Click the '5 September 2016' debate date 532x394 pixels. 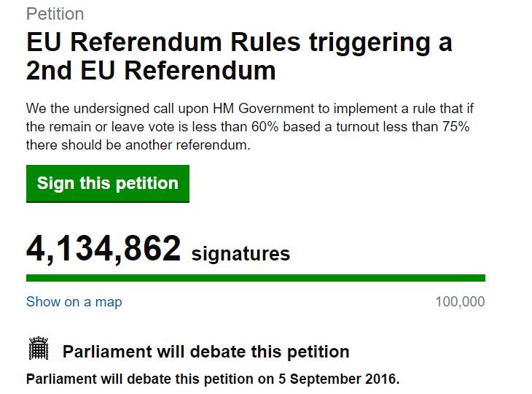pyautogui.click(x=338, y=379)
